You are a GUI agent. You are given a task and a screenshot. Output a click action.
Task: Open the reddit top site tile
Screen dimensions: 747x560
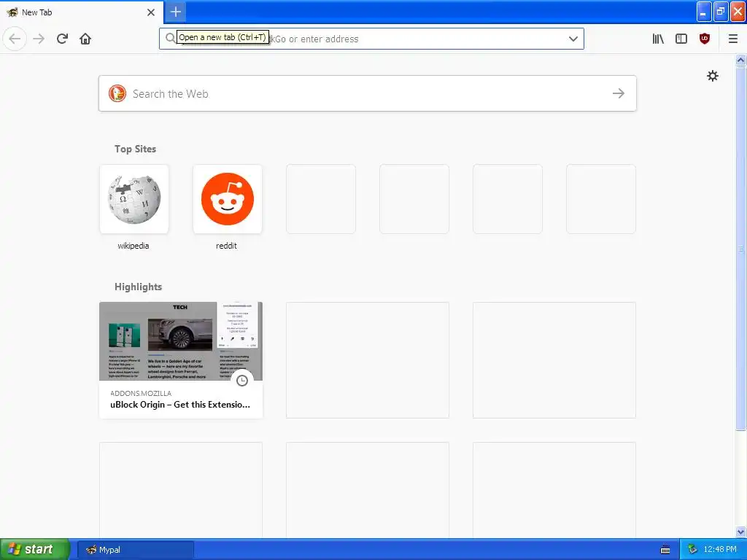tap(228, 199)
